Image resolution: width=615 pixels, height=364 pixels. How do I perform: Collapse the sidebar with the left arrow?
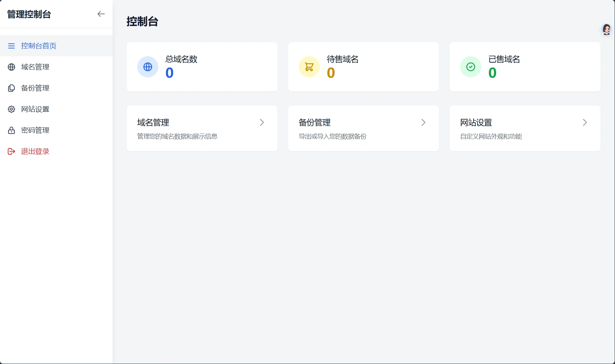pos(101,14)
